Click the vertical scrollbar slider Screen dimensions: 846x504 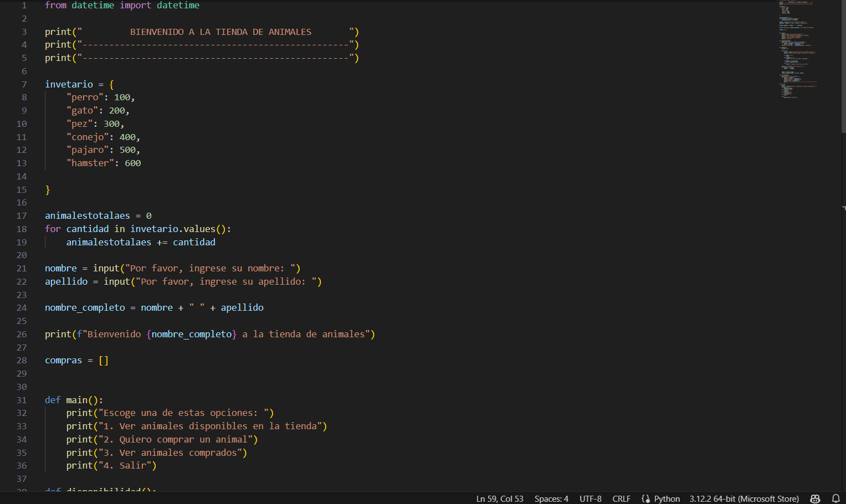click(x=843, y=66)
